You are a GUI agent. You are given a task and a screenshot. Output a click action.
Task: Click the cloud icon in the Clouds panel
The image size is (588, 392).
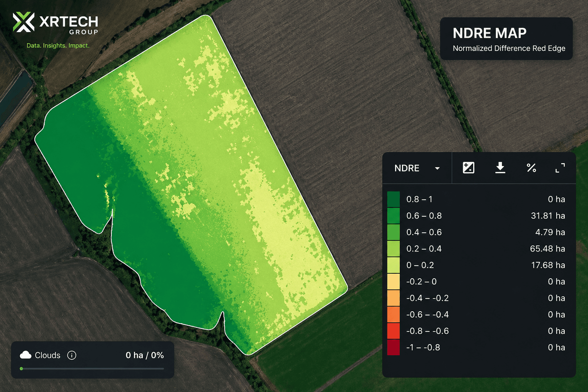(x=25, y=355)
